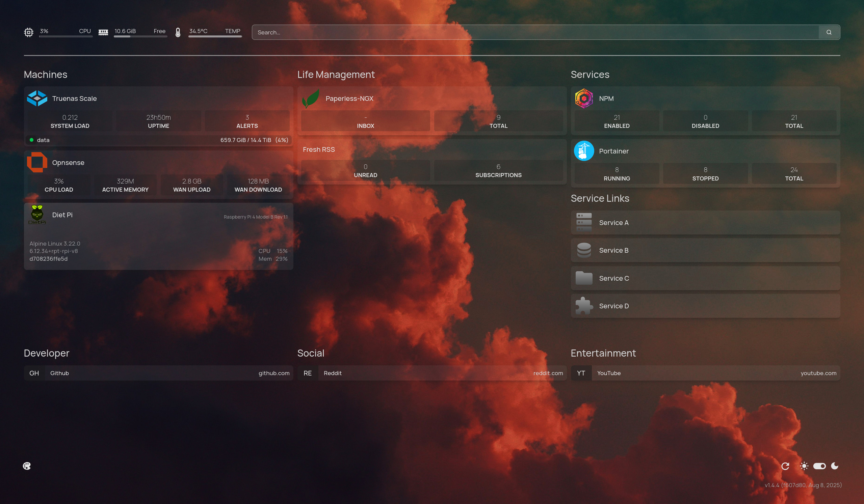864x504 pixels.
Task: Collapse the Machines group heading
Action: 45,74
